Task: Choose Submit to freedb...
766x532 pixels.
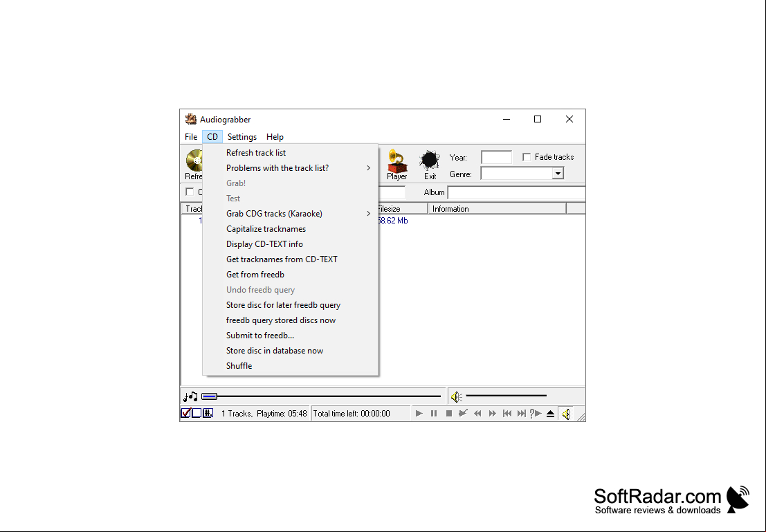Action: pos(290,335)
